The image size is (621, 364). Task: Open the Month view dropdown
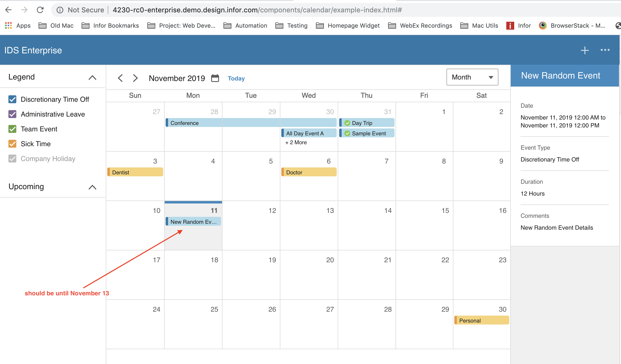click(472, 77)
